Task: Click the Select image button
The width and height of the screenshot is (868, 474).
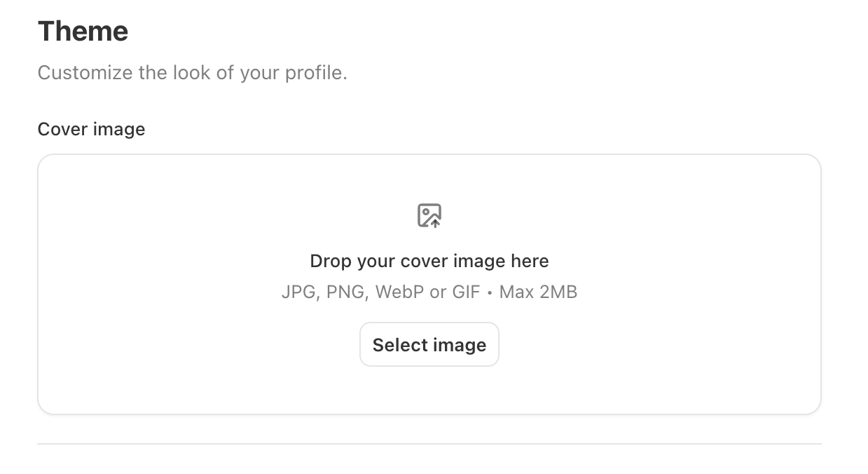Action: click(429, 344)
